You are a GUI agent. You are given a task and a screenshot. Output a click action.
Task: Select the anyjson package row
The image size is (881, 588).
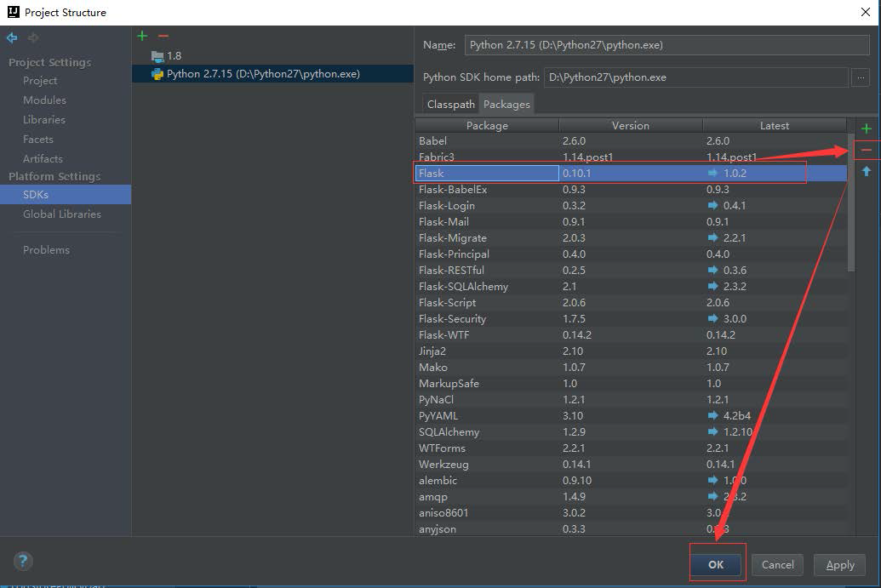(631, 529)
